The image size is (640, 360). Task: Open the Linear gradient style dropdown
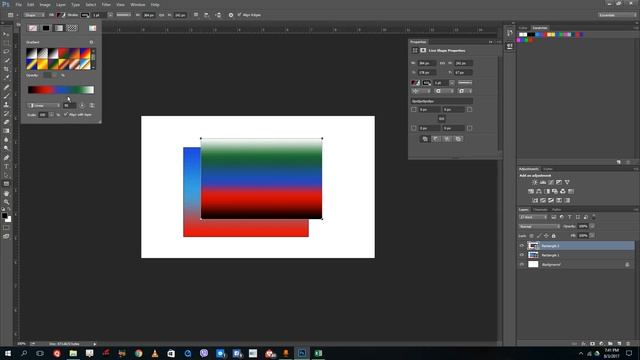(x=44, y=105)
